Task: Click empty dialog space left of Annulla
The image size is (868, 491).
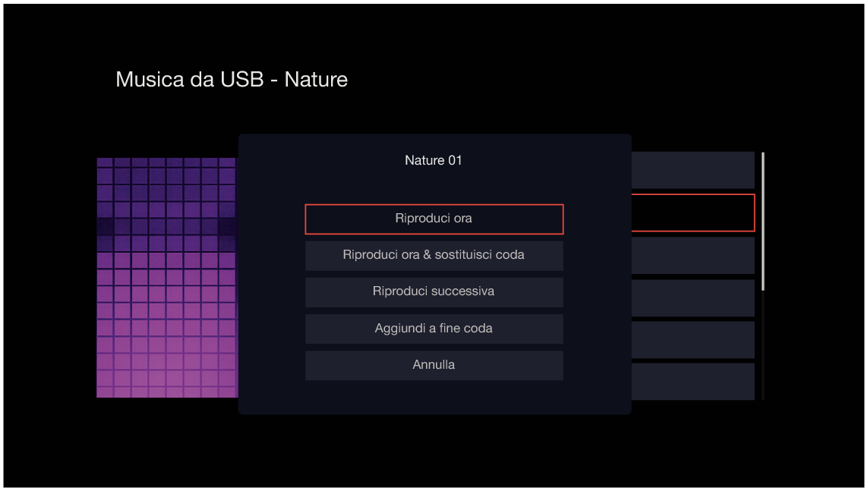Action: coord(272,365)
